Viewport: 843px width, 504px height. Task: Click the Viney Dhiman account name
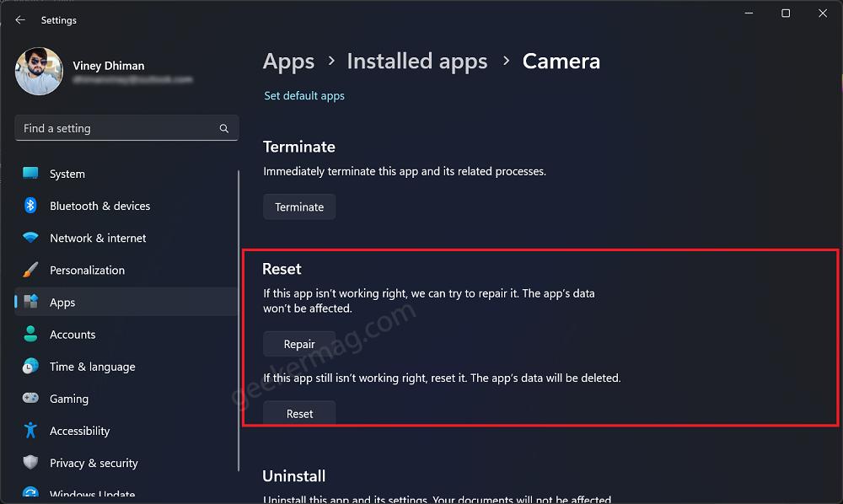109,66
